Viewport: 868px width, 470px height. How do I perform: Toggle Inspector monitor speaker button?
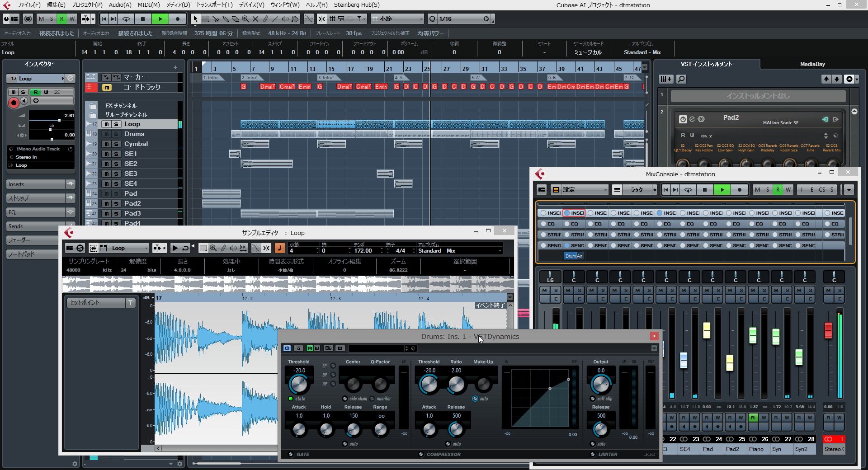coord(24,101)
